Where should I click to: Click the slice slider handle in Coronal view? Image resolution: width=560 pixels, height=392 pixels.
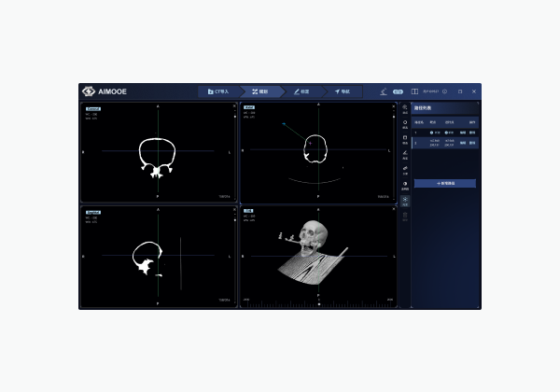pyautogui.click(x=234, y=117)
